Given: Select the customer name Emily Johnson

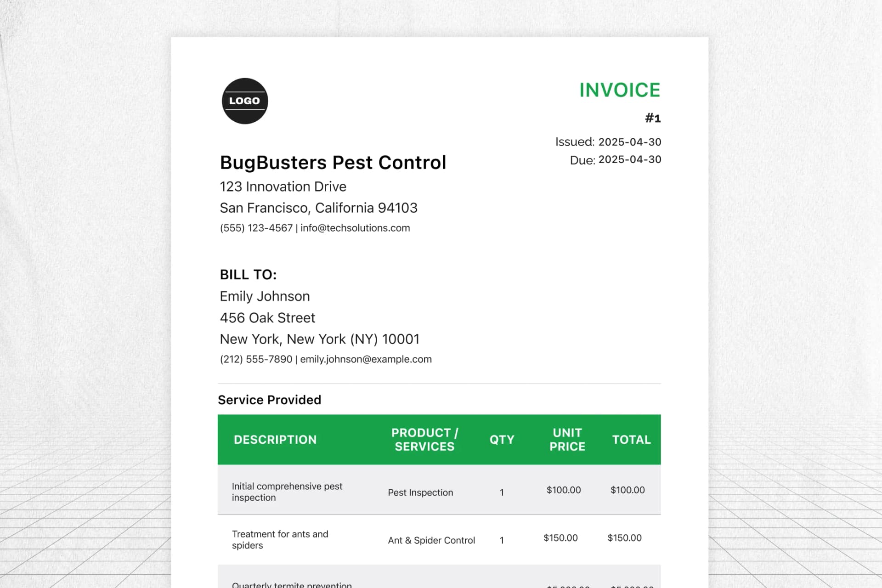Looking at the screenshot, I should click(x=265, y=296).
